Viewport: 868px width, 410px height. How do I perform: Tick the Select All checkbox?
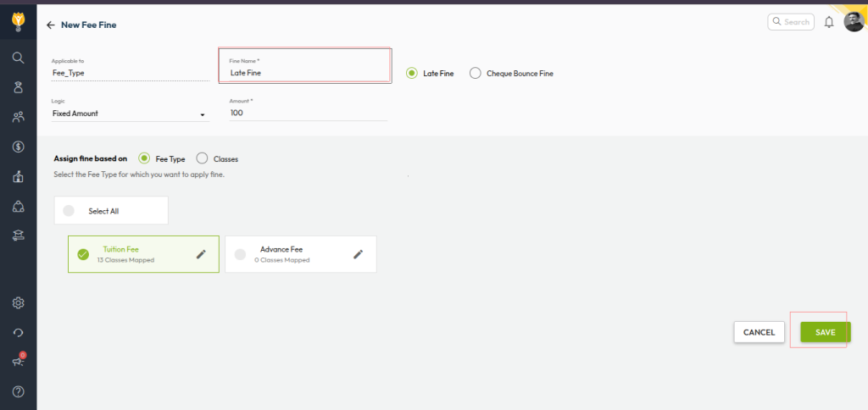(x=70, y=211)
